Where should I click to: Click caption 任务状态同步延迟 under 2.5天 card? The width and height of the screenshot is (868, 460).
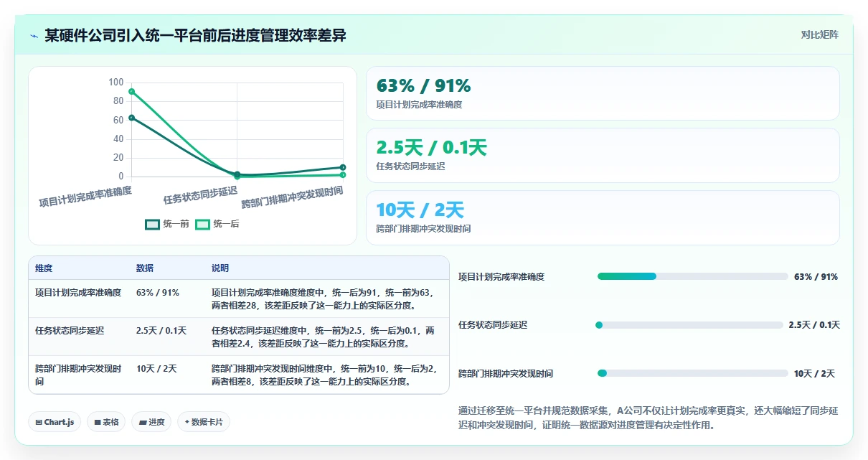(410, 166)
